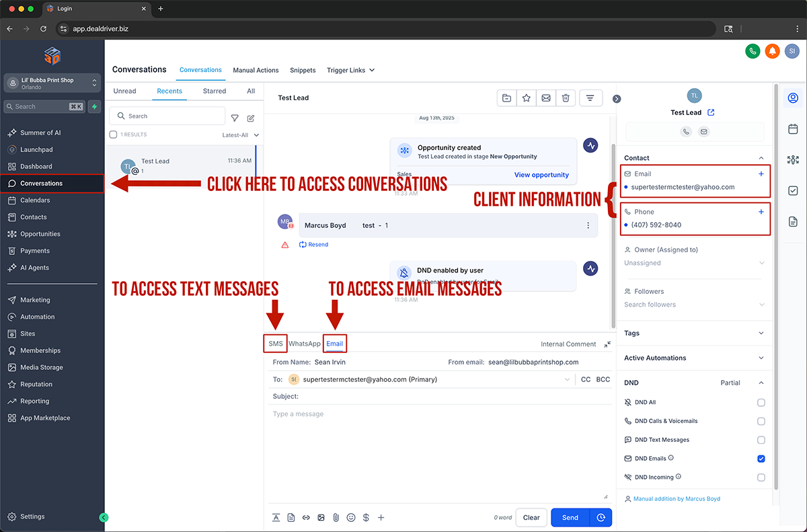The width and height of the screenshot is (807, 532).
Task: Add a CC recipient
Action: (x=586, y=380)
